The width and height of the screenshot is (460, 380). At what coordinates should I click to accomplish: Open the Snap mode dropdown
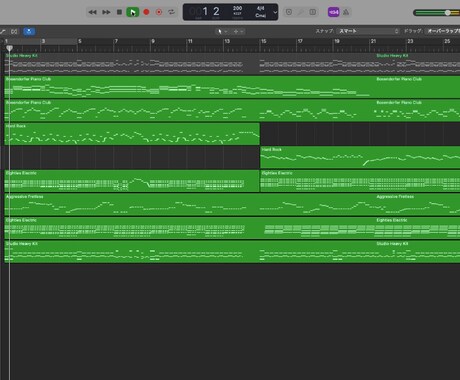tap(368, 31)
